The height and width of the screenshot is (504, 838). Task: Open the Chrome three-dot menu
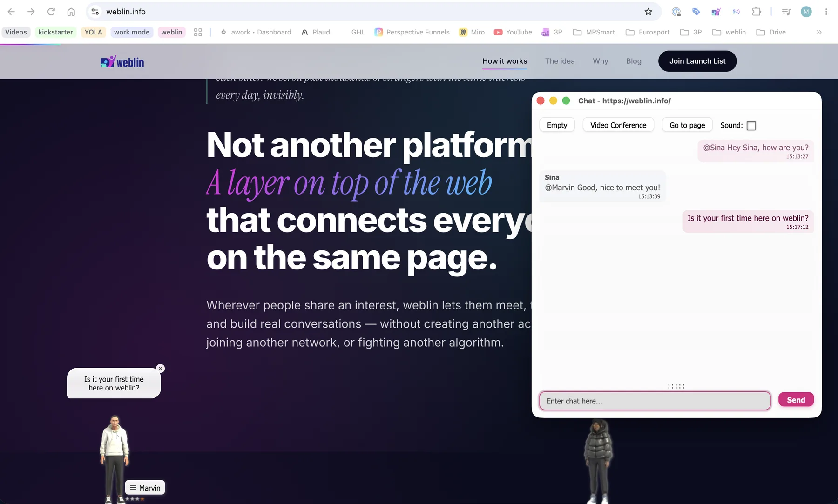coord(826,12)
